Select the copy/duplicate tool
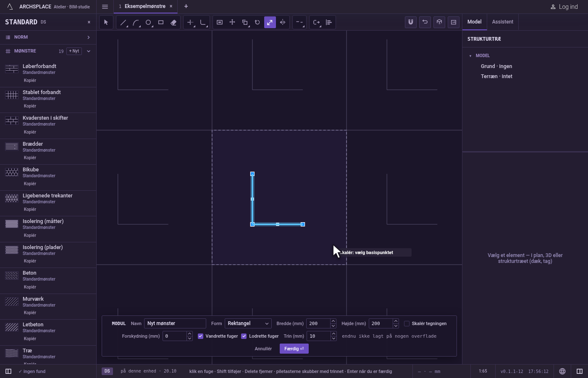588x378 pixels. [x=245, y=22]
